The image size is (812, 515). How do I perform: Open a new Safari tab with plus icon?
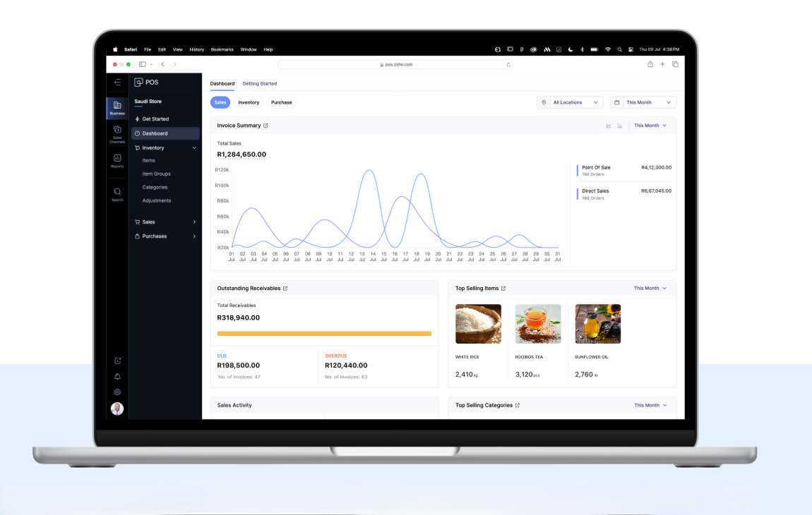click(x=662, y=64)
